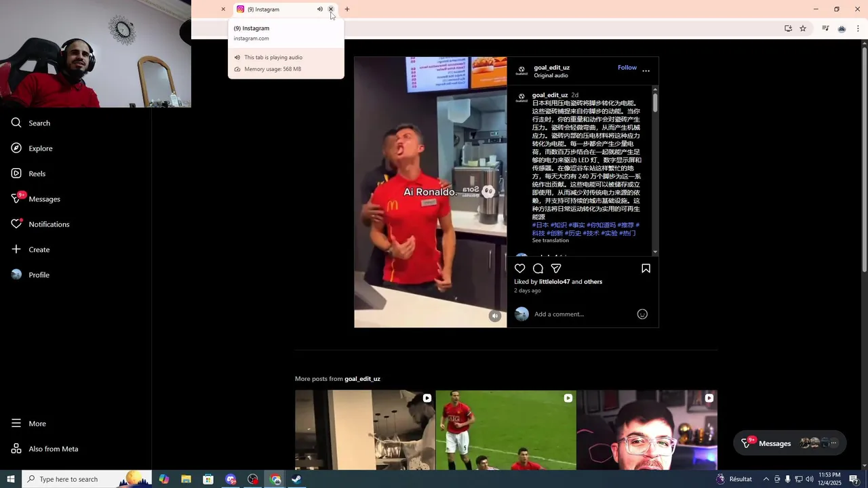Click "Memory usage: 568 MB" text

pos(273,69)
